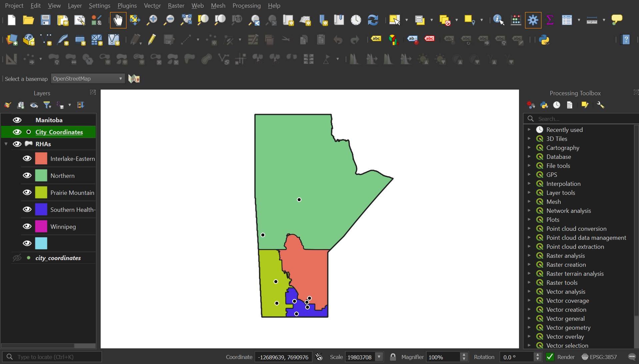Open the Vector menu
This screenshot has width=639, height=364.
coord(152,6)
